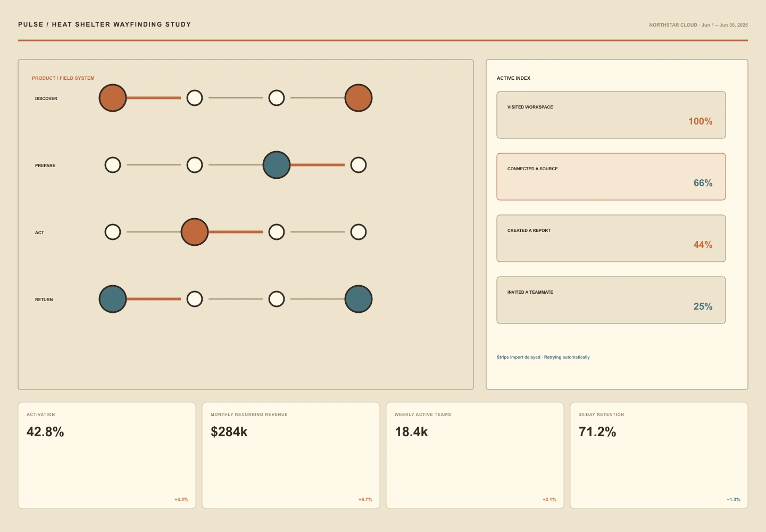Open the Created a Report 44% card
Screen dimensions: 766x532
pos(611,238)
